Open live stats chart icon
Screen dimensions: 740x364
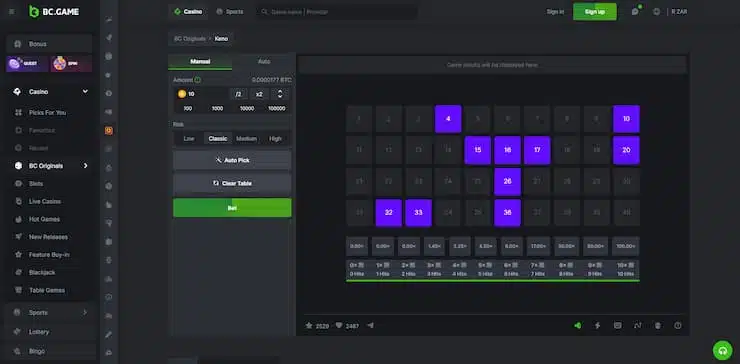pos(638,325)
